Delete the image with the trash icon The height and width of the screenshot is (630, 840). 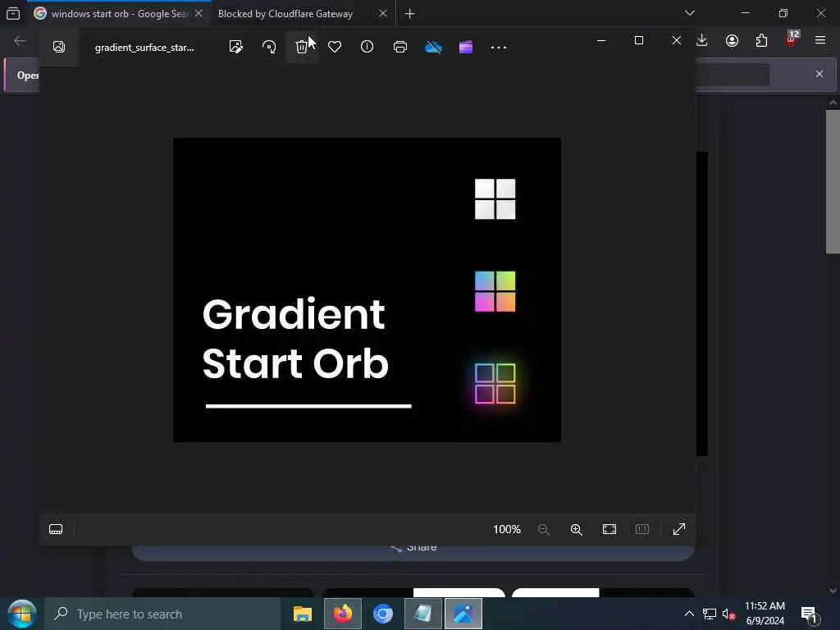pos(302,47)
